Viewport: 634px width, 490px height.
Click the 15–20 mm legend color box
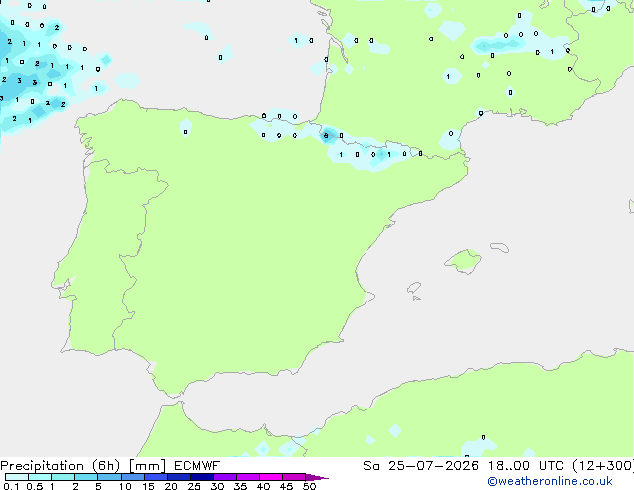155,477
